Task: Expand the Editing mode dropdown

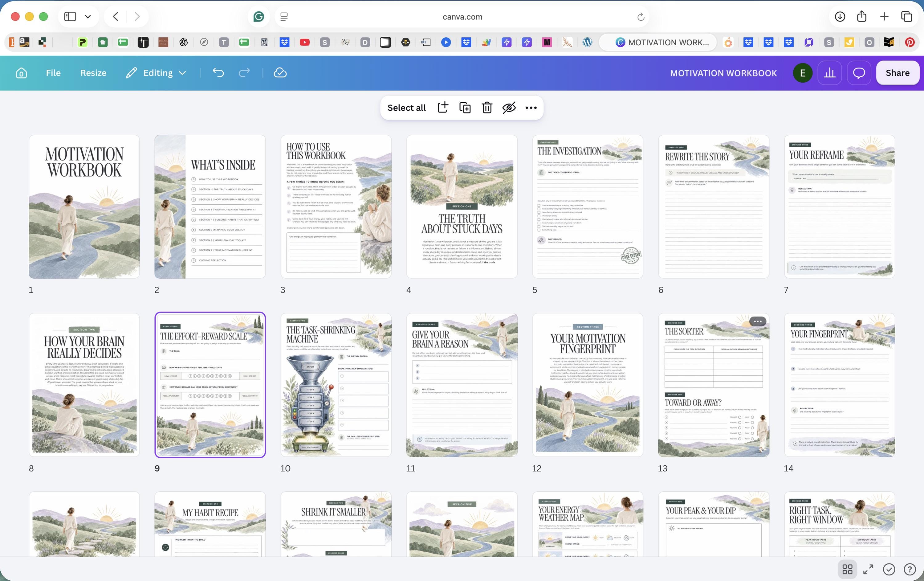Action: click(x=156, y=73)
